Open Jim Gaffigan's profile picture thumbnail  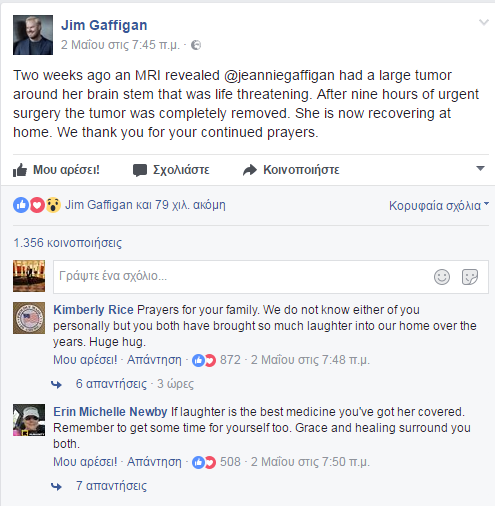33,35
